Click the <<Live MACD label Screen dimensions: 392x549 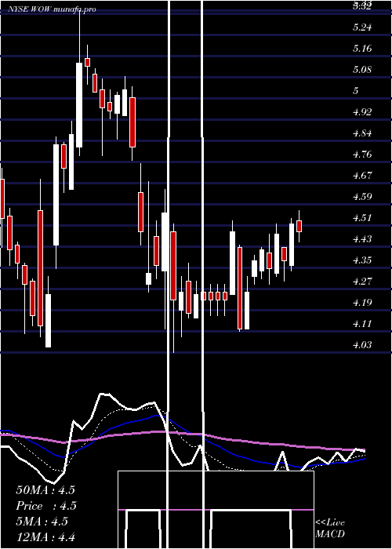coord(330,528)
